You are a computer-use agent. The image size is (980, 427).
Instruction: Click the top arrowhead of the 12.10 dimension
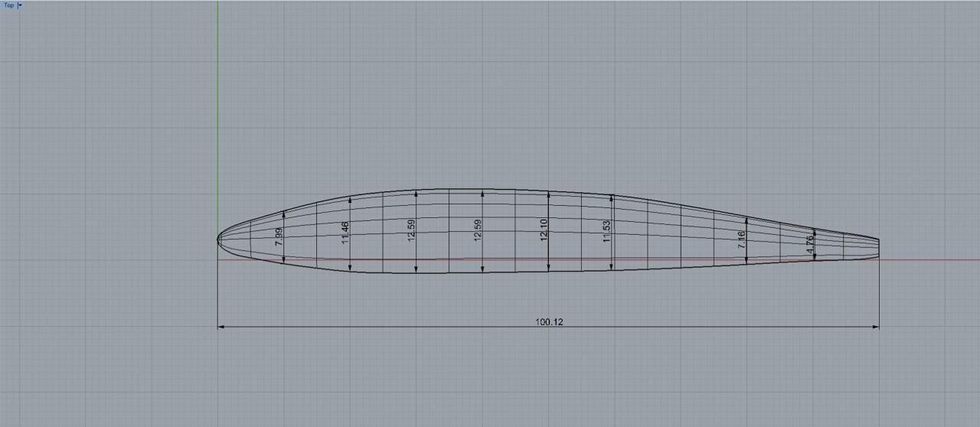click(549, 195)
